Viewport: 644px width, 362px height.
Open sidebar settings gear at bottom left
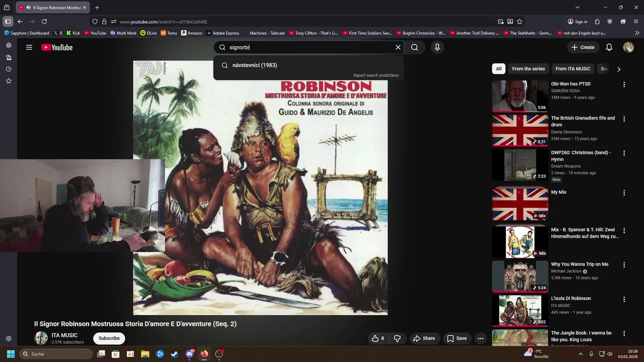(x=9, y=339)
